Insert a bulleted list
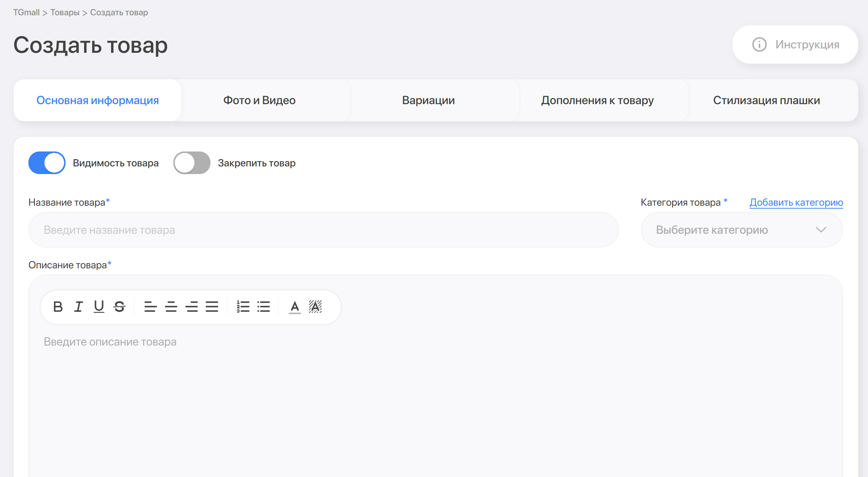Screen dimensions: 868x477 (264, 307)
